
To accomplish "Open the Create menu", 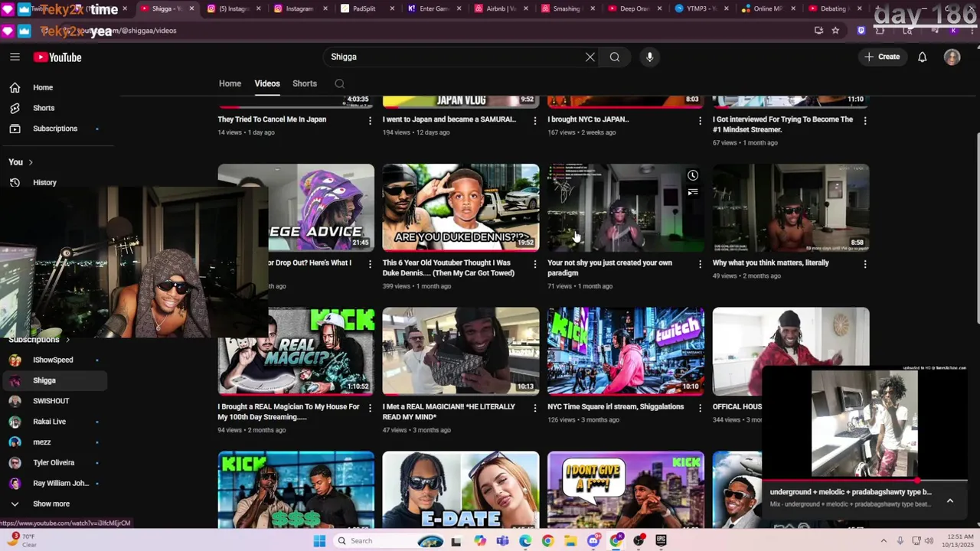I will coord(882,57).
